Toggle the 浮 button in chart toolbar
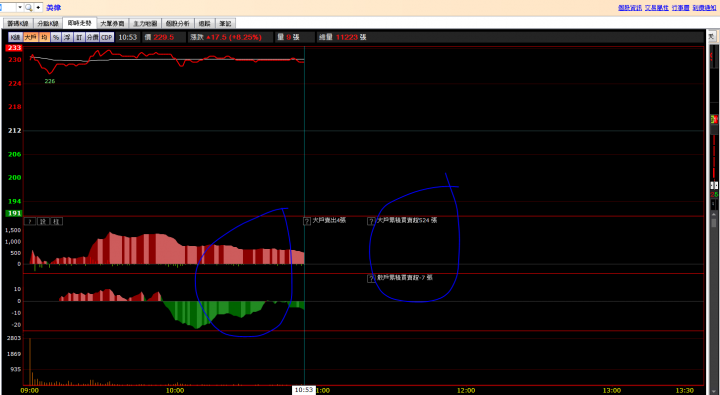The image size is (720, 395). 67,37
